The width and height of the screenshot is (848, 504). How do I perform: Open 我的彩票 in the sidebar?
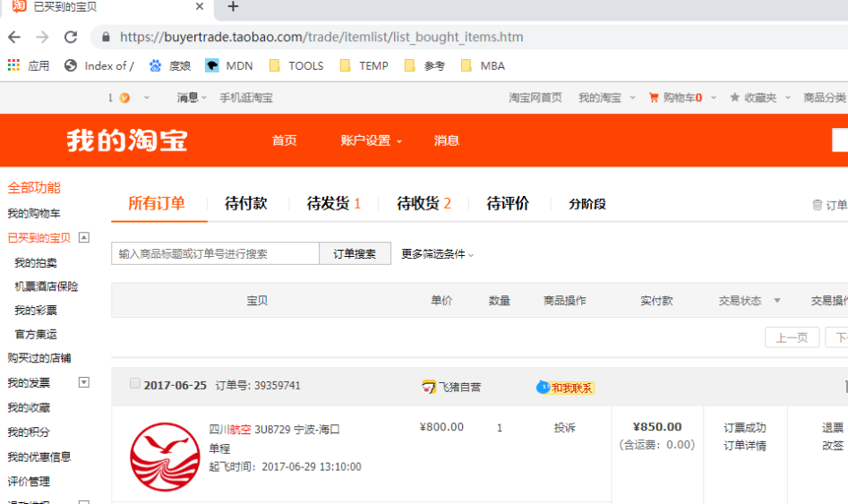click(x=36, y=311)
